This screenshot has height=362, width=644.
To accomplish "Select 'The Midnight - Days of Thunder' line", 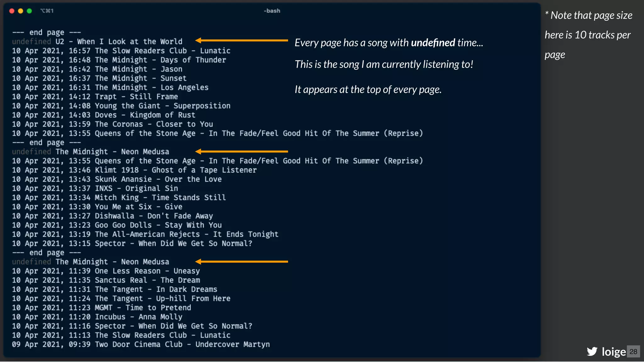I will point(119,60).
